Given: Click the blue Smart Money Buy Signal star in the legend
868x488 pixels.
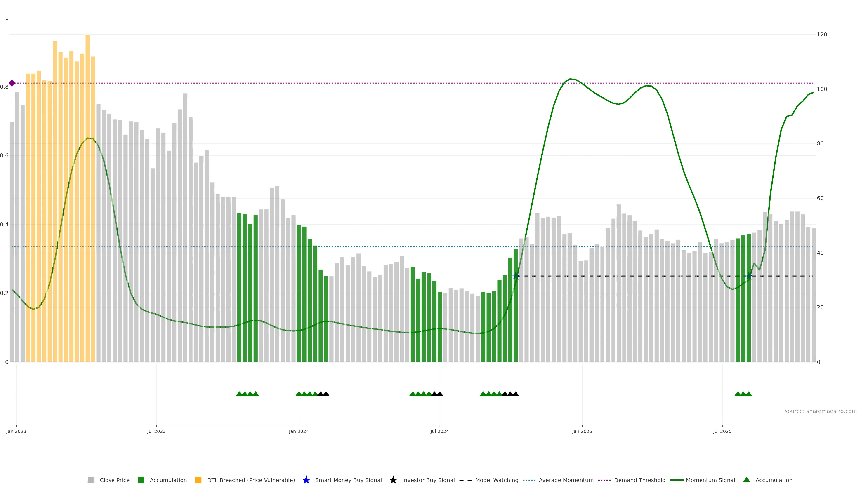Looking at the screenshot, I should tap(306, 480).
